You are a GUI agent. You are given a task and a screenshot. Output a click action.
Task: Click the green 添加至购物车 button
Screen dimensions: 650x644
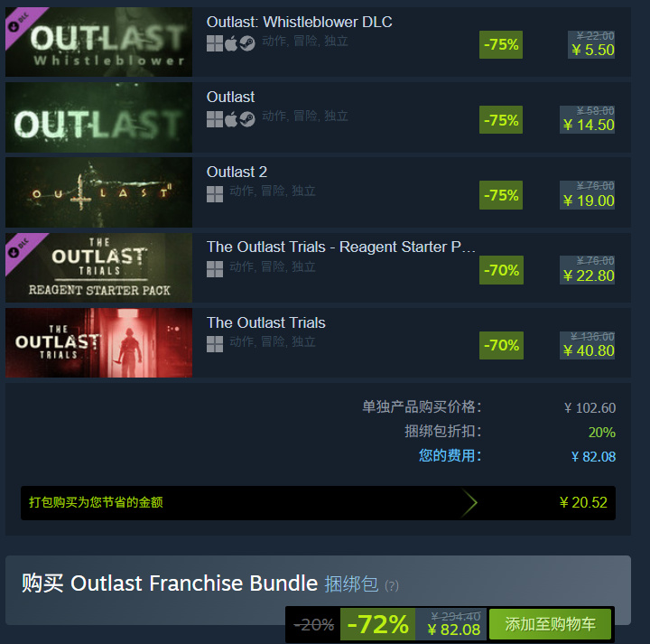click(550, 624)
